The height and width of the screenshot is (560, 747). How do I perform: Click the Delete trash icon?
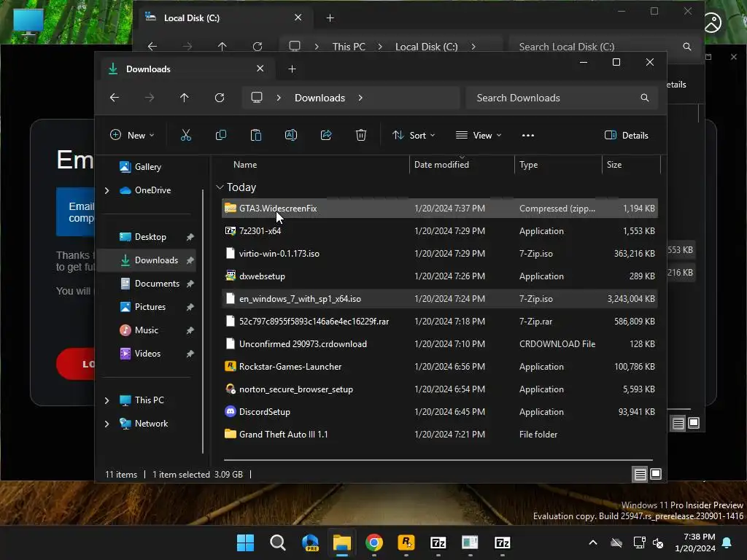click(361, 135)
